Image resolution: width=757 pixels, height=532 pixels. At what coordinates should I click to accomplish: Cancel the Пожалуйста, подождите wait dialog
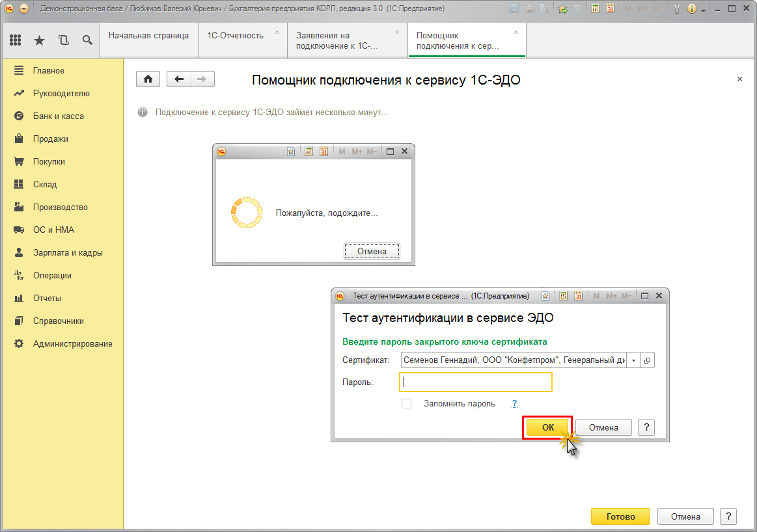click(372, 251)
